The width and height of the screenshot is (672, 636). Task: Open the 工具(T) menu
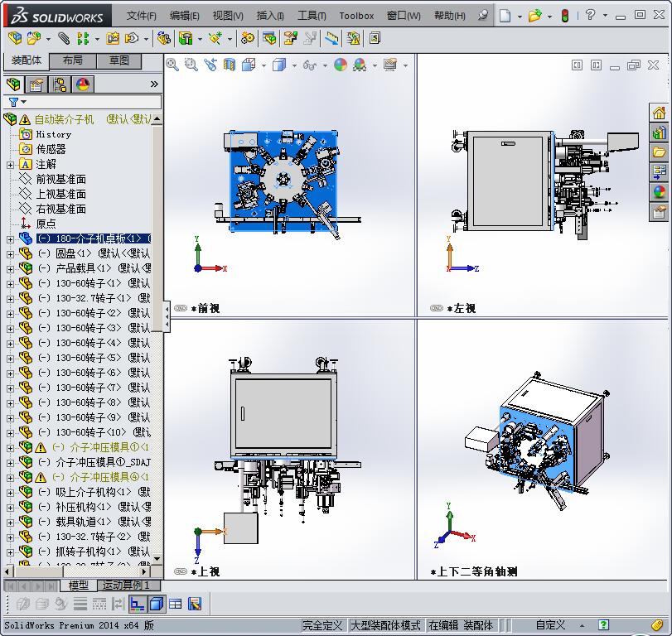(312, 16)
